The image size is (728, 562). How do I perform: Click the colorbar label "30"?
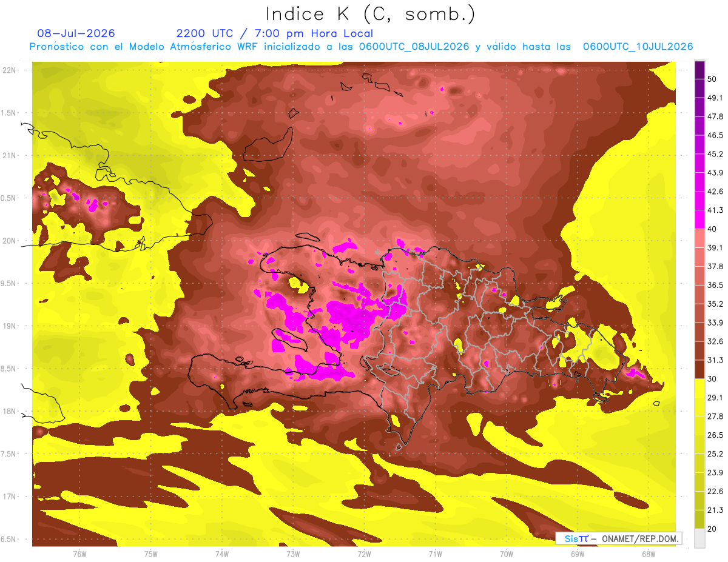712,379
